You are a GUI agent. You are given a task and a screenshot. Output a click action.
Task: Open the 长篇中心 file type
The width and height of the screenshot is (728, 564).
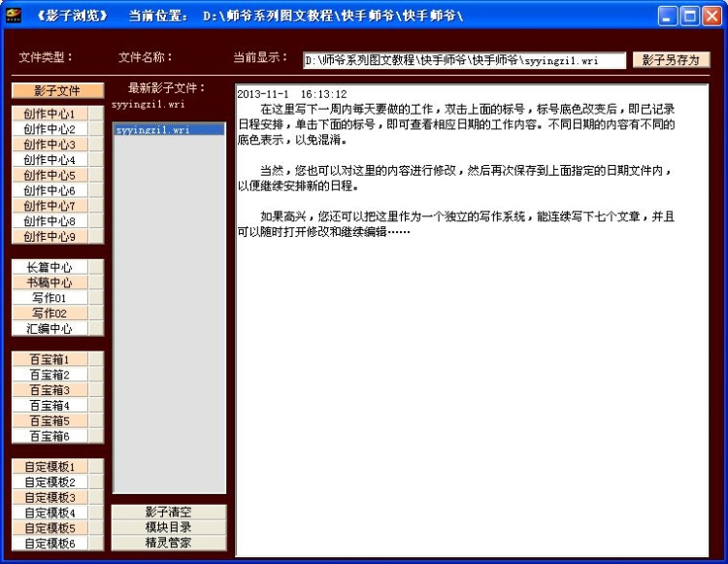[50, 267]
